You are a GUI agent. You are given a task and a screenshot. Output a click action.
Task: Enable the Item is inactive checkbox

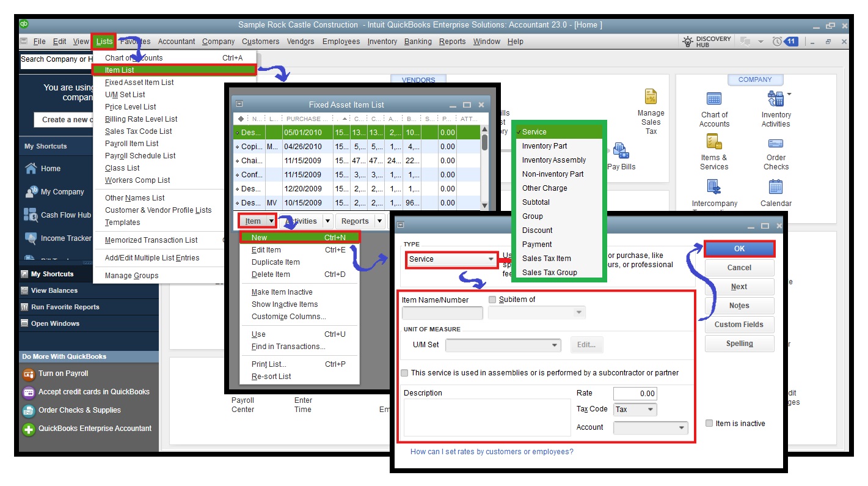[709, 423]
